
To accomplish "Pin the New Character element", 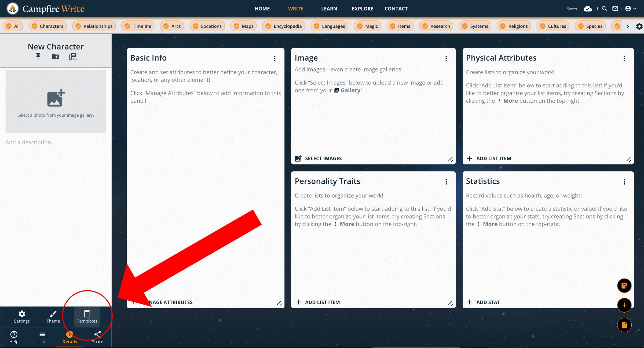I will [x=38, y=57].
